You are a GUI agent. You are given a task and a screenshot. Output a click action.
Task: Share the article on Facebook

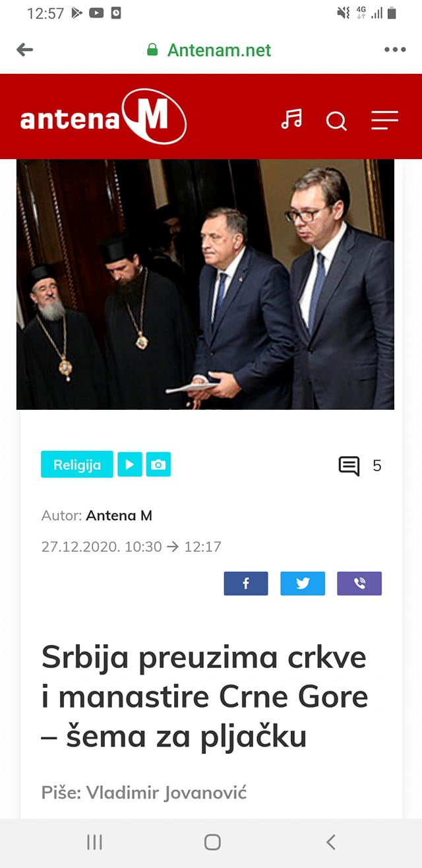click(x=246, y=584)
